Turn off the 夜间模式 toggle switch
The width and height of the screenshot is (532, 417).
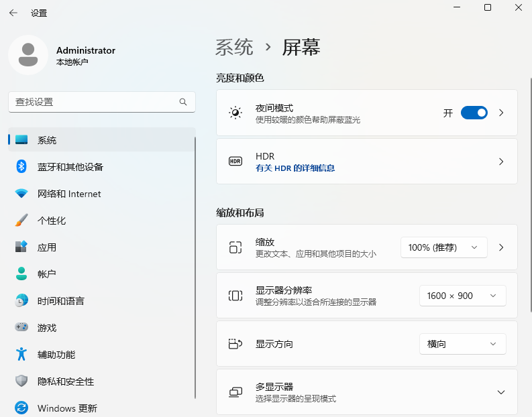tap(474, 113)
